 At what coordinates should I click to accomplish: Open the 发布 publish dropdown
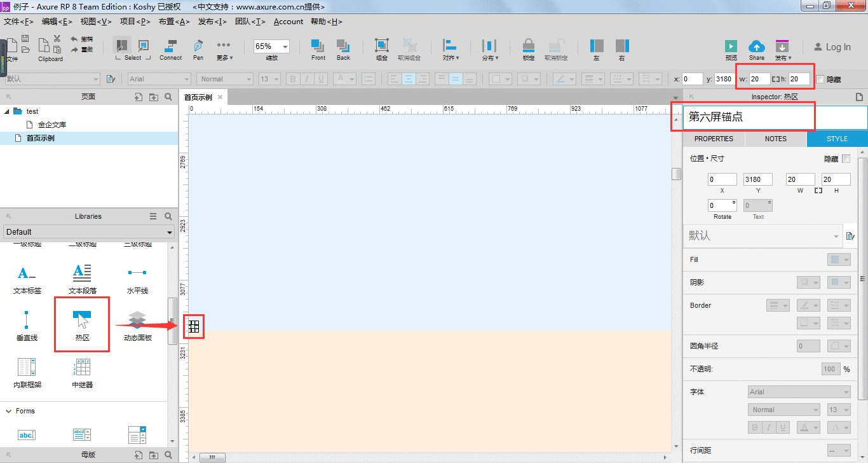coord(783,50)
